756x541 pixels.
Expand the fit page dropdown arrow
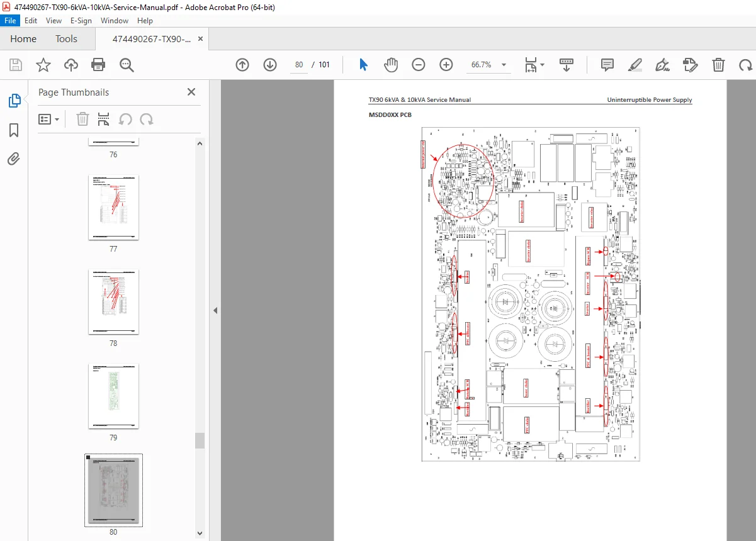[543, 65]
